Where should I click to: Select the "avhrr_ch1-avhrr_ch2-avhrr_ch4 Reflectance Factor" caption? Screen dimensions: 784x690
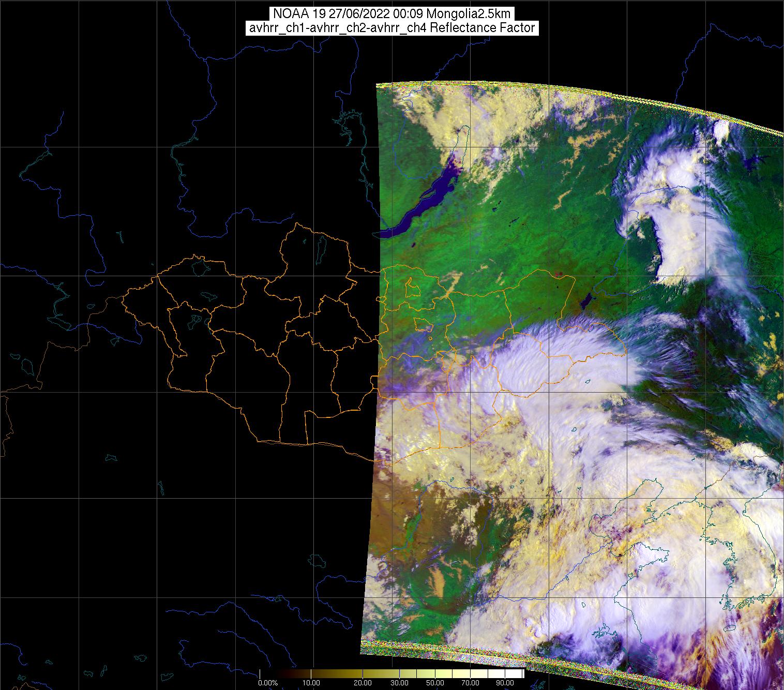[x=392, y=28]
